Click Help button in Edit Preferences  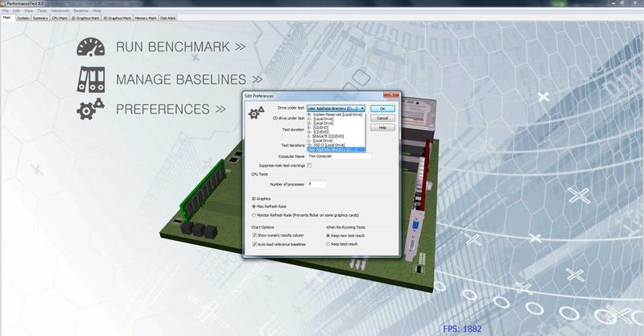(x=382, y=127)
